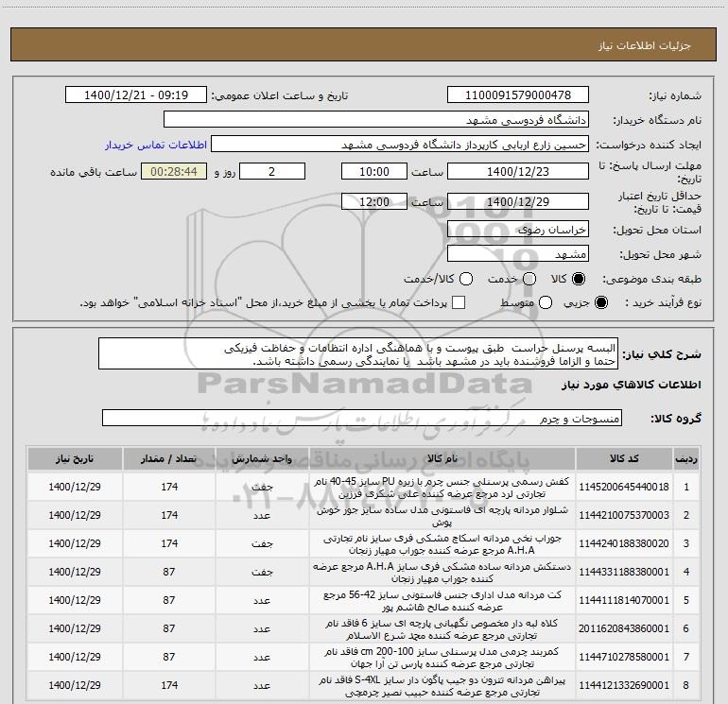Click product code 1145200645440018
This screenshot has height=704, width=728.
624,487
